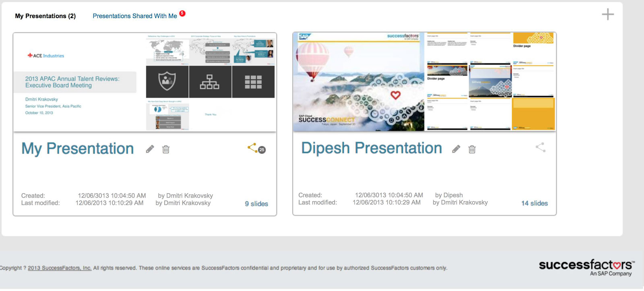Follow the 2013 SuccessFactors, Inc. link

60,268
